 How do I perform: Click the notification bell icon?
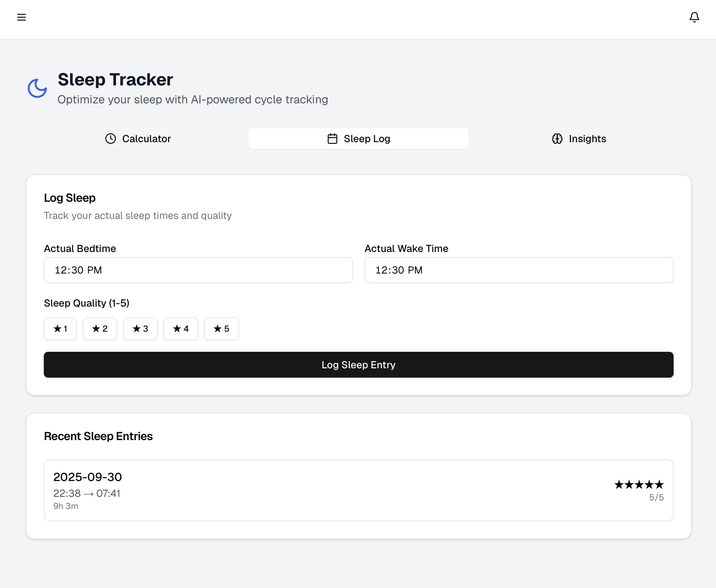[x=694, y=17]
